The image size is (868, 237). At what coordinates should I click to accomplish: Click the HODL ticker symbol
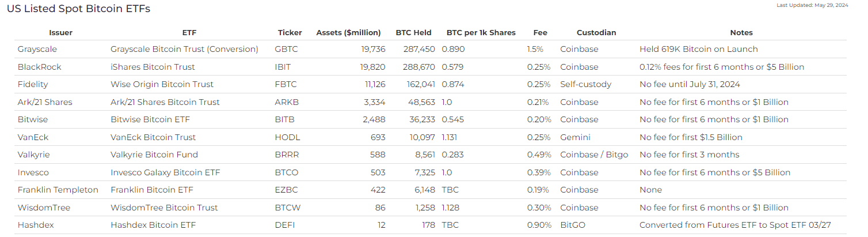pos(288,137)
